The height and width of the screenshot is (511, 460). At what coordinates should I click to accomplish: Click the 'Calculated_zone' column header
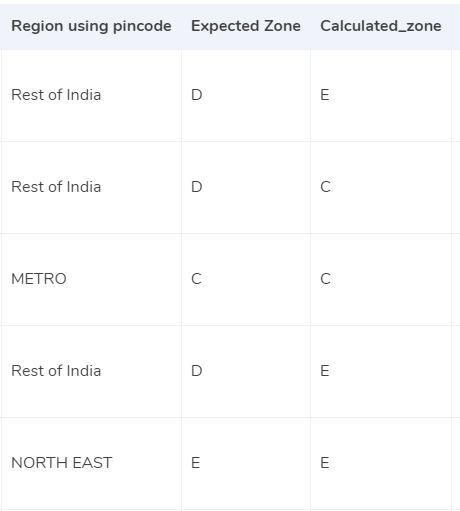coord(381,26)
